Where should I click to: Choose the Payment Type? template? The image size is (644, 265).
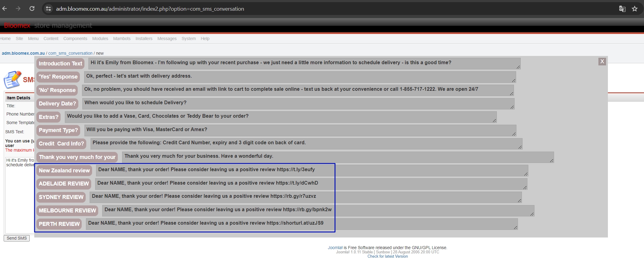coord(58,130)
